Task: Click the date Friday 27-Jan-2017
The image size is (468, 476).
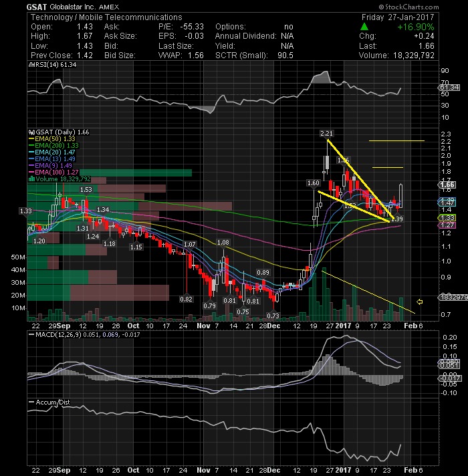Action: point(398,17)
